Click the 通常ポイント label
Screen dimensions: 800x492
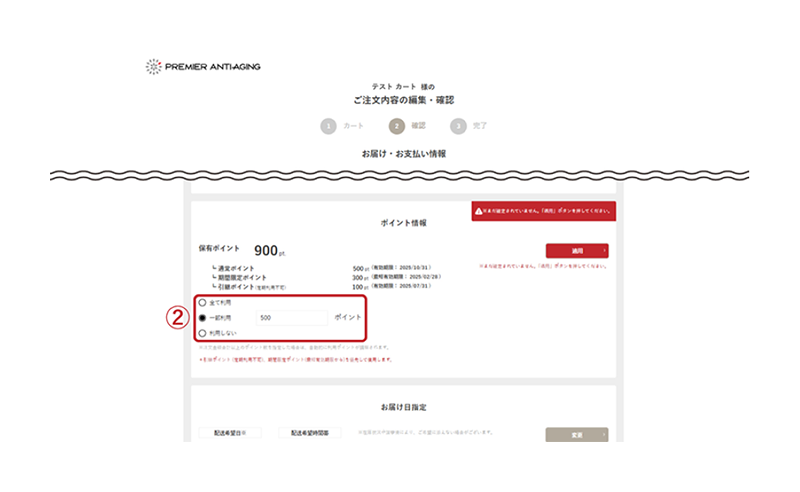click(236, 268)
